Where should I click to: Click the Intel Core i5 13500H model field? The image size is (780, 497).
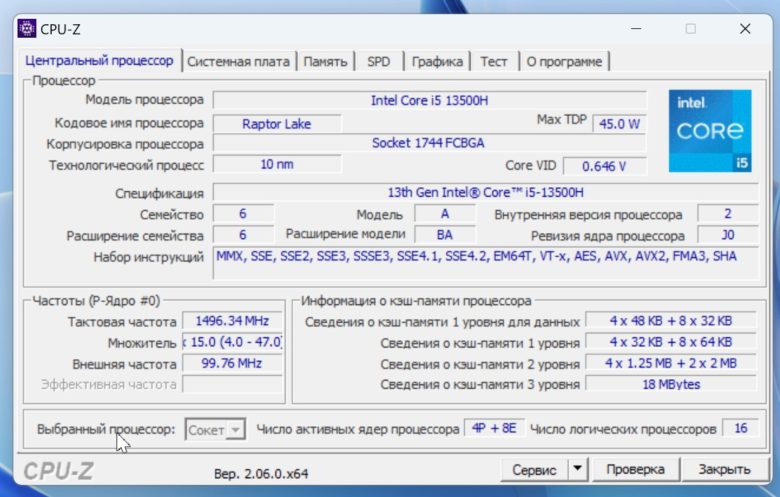430,100
